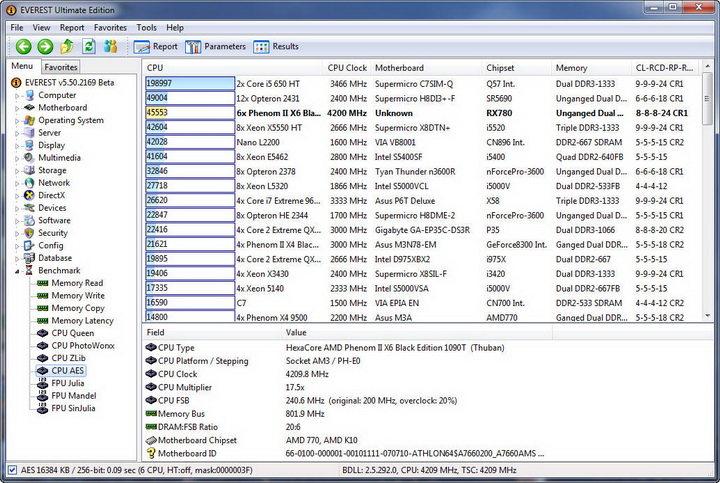This screenshot has height=483, width=720.
Task: Open the Tools menu
Action: click(146, 28)
